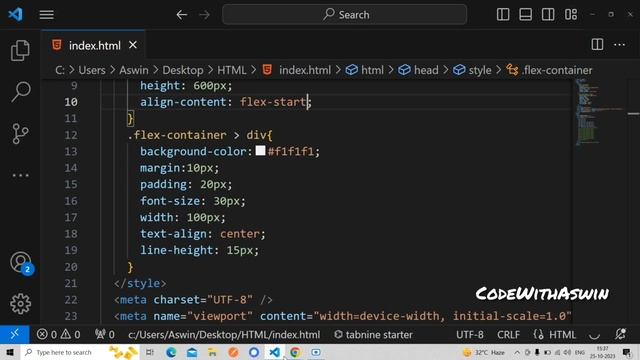Viewport: 640px width, 360px height.
Task: Open the Users breadcrumb segment
Action: 92,70
